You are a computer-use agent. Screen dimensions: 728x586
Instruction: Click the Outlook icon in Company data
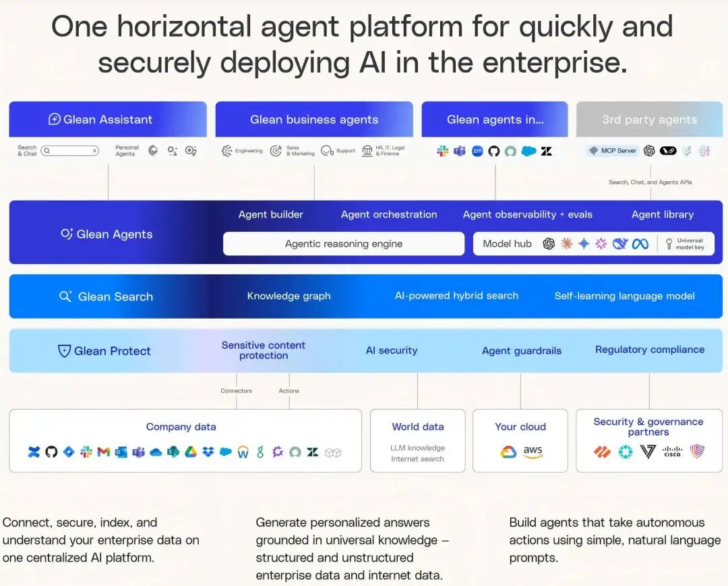[x=121, y=452]
